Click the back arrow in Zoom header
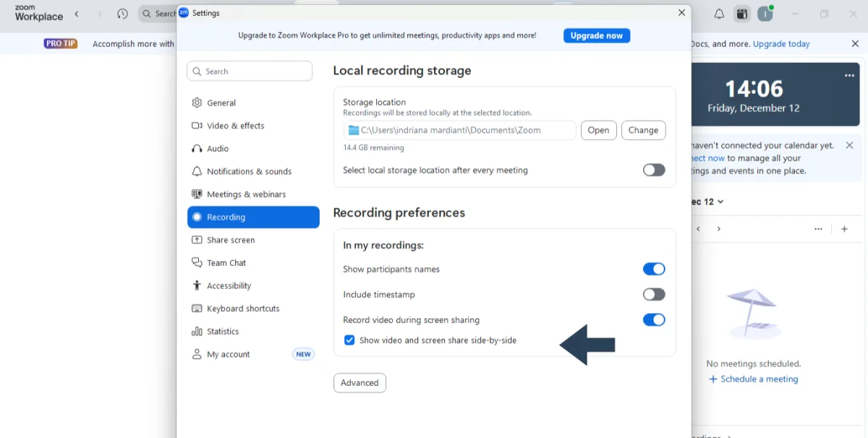The image size is (868, 438). [77, 14]
